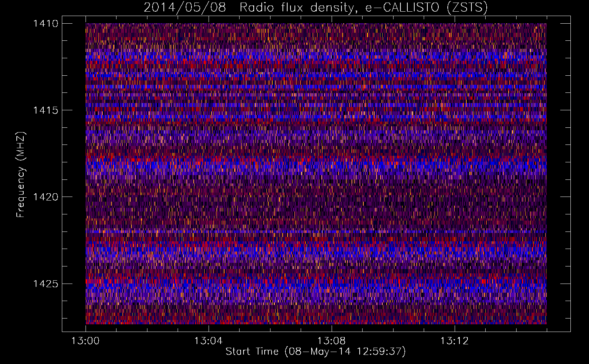Click the 13:04 time tick label
The width and height of the screenshot is (589, 364).
(x=209, y=341)
